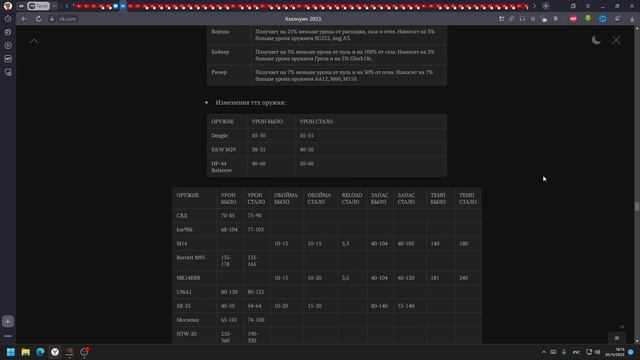Close the article with the X icon
Viewport: 640px width, 360px height.
[616, 40]
